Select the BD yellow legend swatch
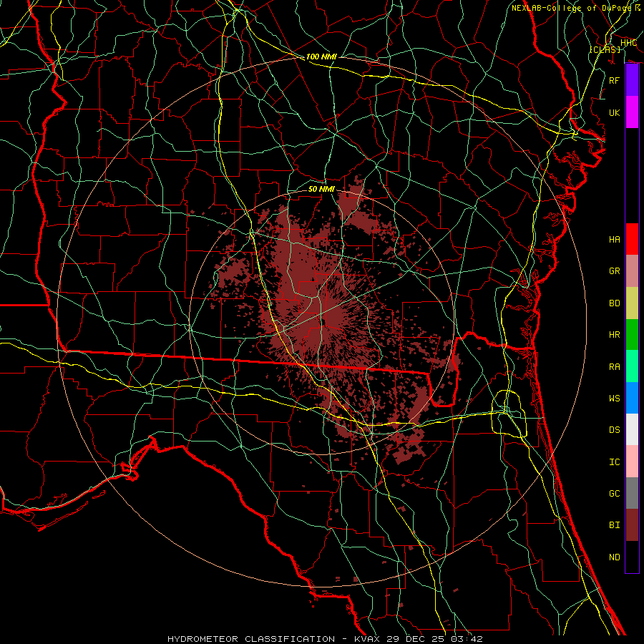Image resolution: width=644 pixels, height=644 pixels. click(632, 303)
